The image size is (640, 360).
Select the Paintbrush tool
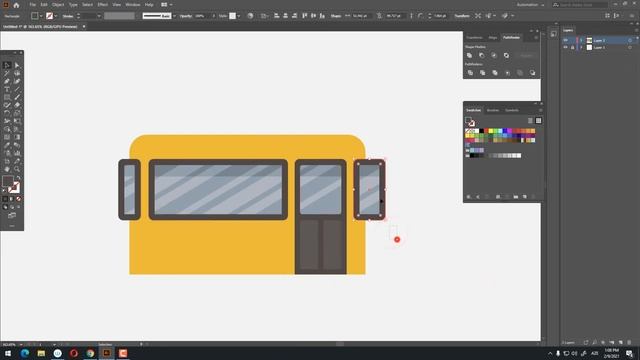tap(17, 97)
